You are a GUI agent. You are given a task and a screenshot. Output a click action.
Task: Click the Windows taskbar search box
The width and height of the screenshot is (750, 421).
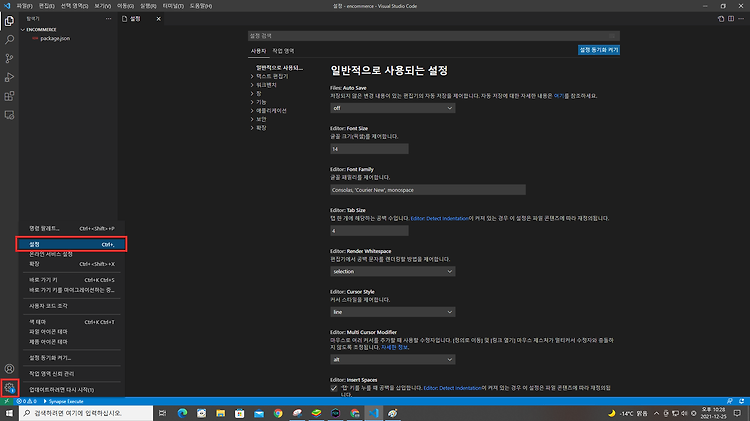(86, 413)
